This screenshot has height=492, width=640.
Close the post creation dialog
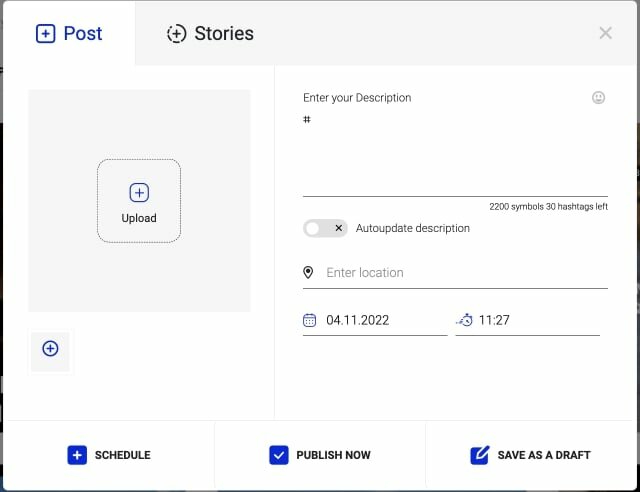[x=605, y=33]
